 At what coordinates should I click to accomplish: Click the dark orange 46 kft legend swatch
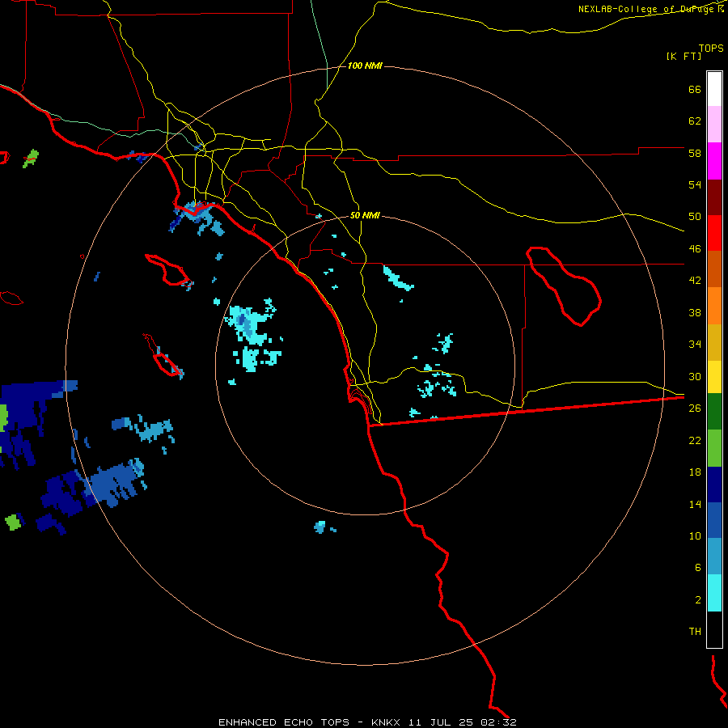pyautogui.click(x=714, y=269)
